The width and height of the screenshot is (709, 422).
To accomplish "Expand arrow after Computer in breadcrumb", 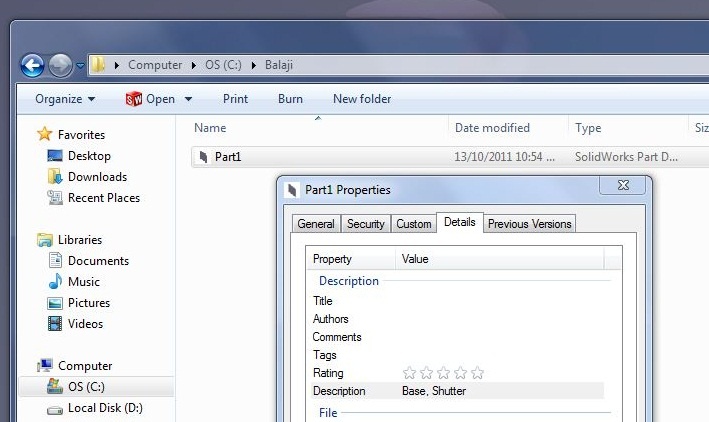I will tap(194, 66).
